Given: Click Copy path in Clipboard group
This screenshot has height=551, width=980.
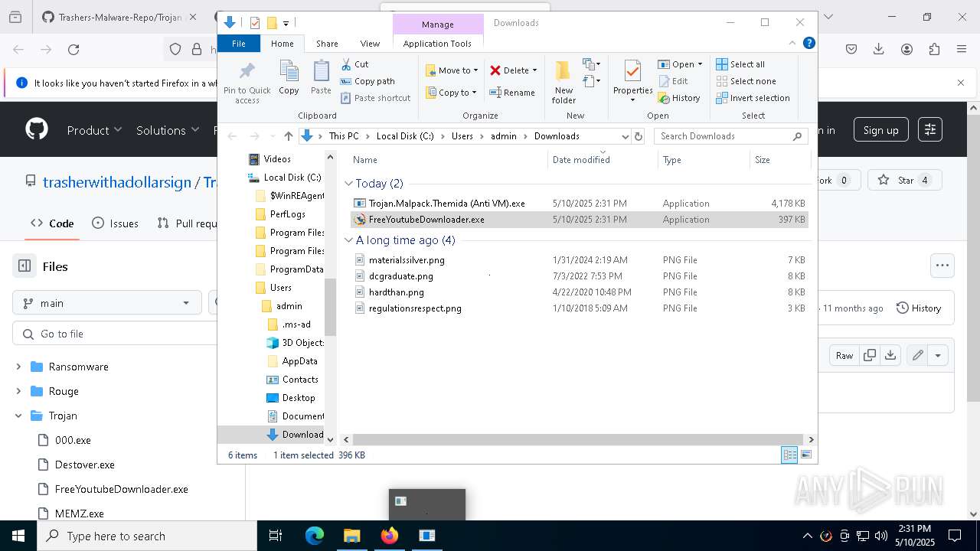Looking at the screenshot, I should (x=367, y=81).
